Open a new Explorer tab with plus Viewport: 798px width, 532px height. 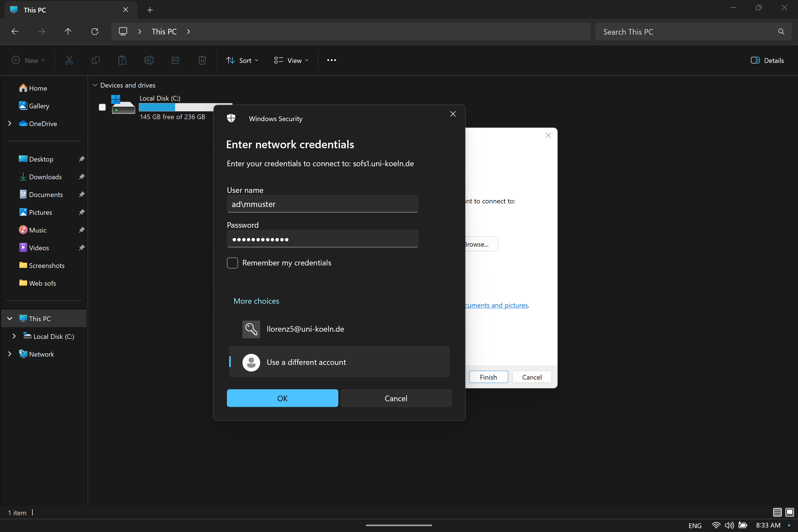pos(150,10)
